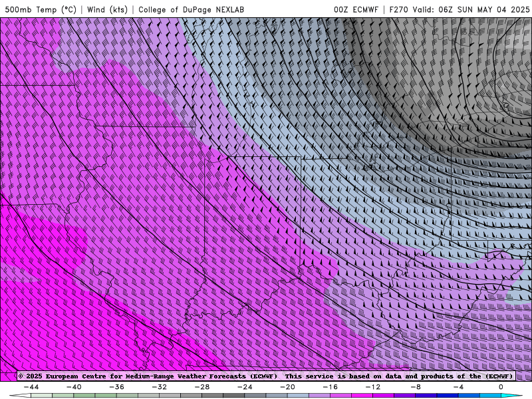Click the -4 colorbar label
Viewport: 532px width, 399px height.
click(x=458, y=387)
